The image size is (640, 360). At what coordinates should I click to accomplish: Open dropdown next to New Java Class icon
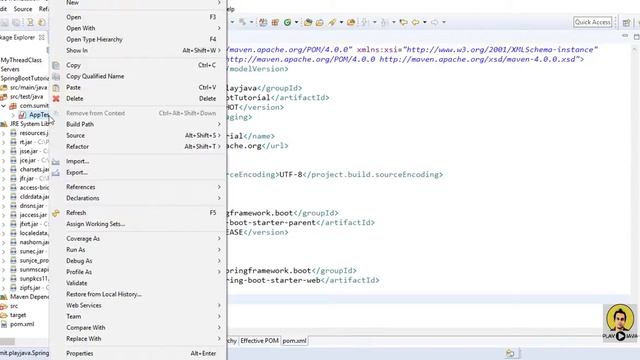point(296,22)
